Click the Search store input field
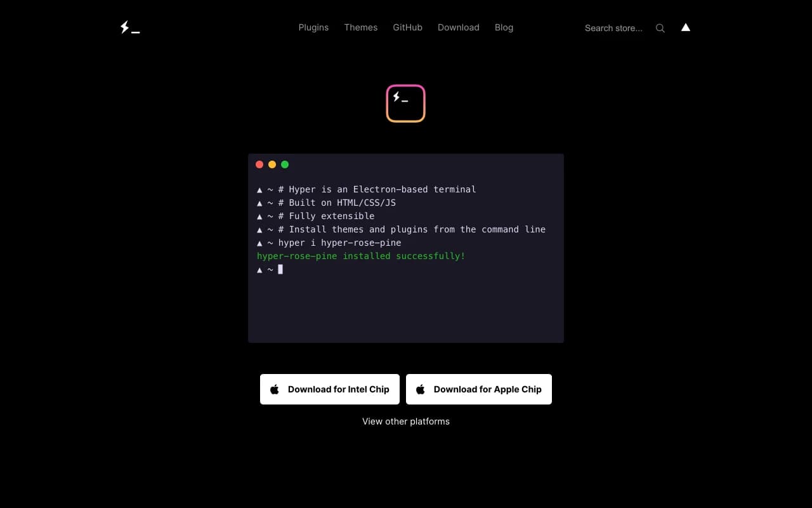 [613, 28]
